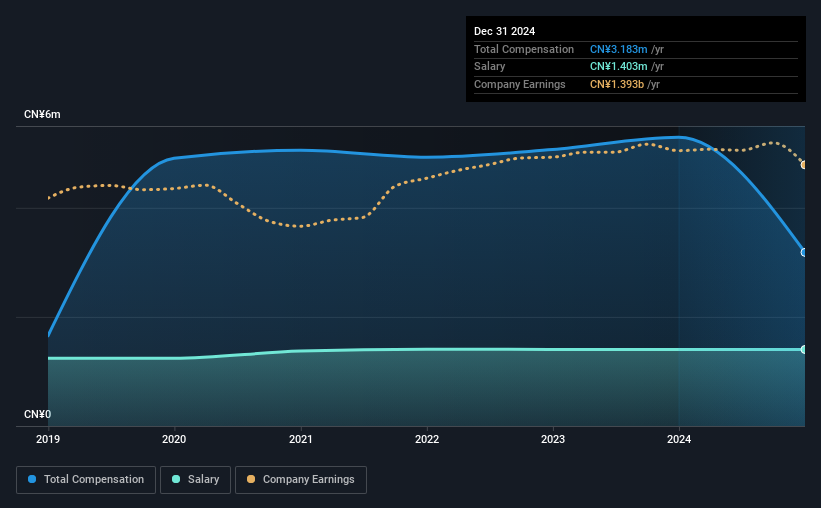
Task: Click the Total Compensation endpoint marker on chart
Action: click(x=804, y=252)
